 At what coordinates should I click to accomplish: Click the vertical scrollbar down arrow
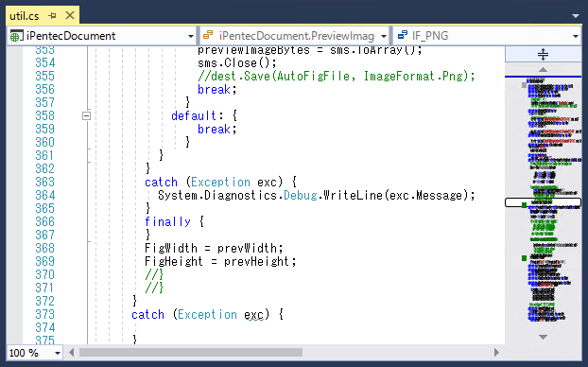click(x=543, y=337)
